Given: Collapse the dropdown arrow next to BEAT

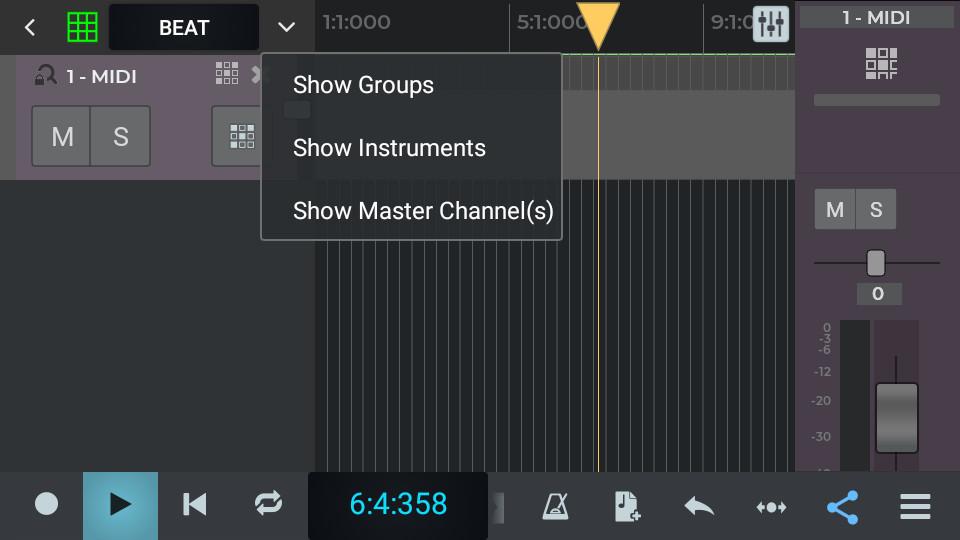Looking at the screenshot, I should (287, 27).
